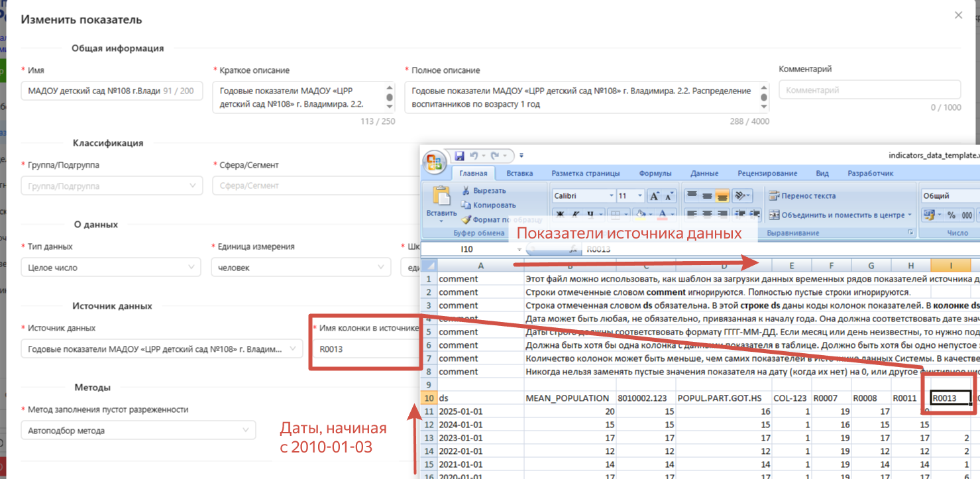Apply the percent number format
This screenshot has width=980, height=479.
(x=951, y=215)
